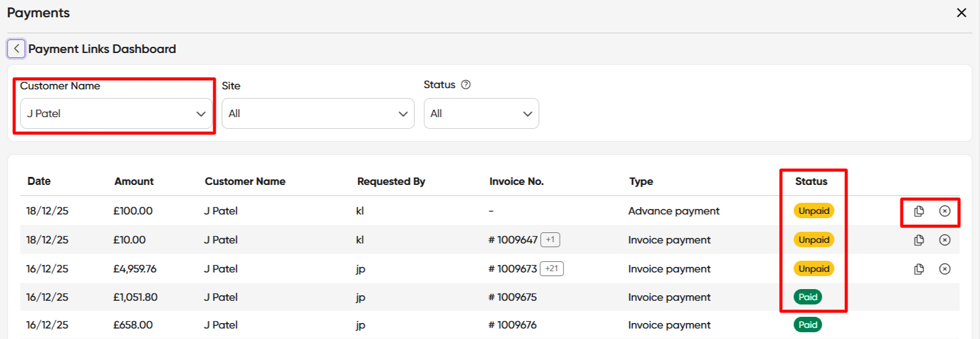Go back using the arrow beside Payment Links Dashboard
Image resolution: width=980 pixels, height=339 pixels.
[16, 49]
